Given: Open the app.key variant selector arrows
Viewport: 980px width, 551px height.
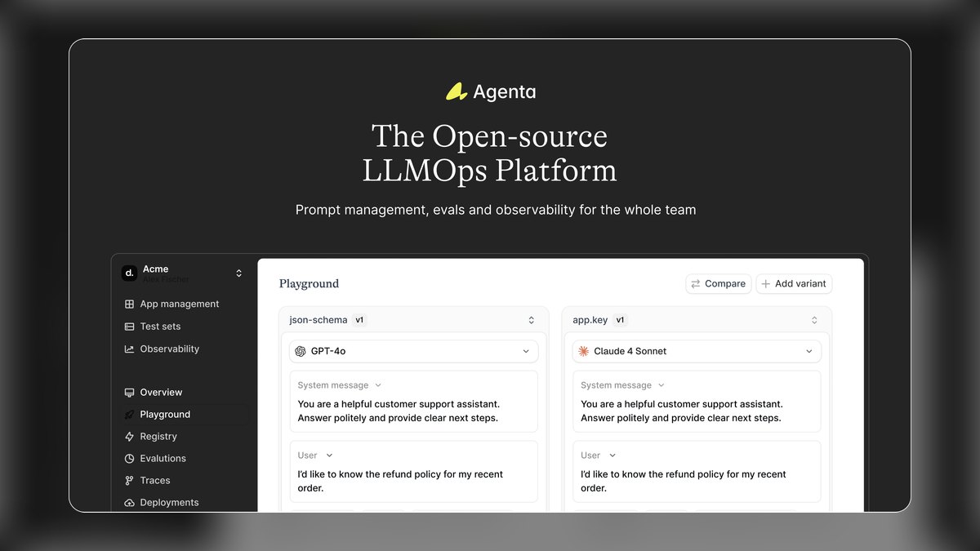Looking at the screenshot, I should click(x=814, y=321).
